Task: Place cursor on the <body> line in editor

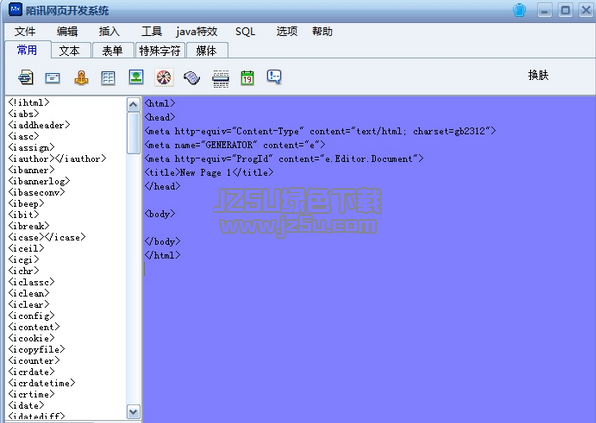Action: (x=160, y=214)
